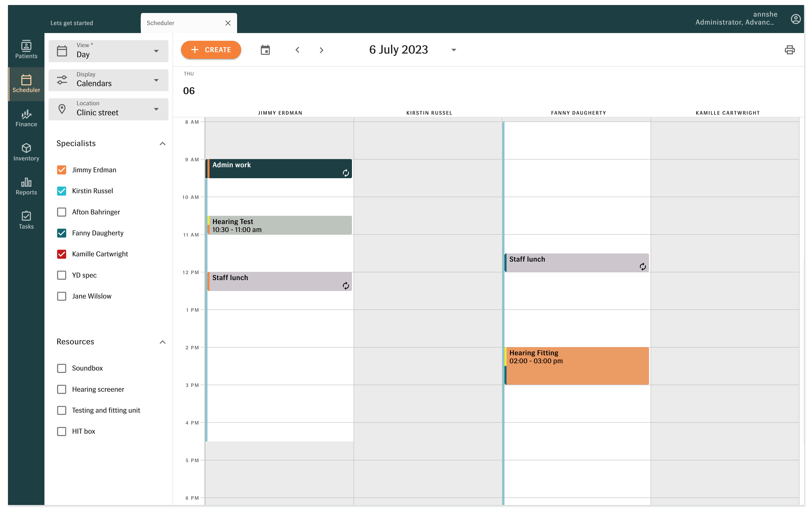812x510 pixels.
Task: Go to previous day arrow
Action: (x=297, y=50)
